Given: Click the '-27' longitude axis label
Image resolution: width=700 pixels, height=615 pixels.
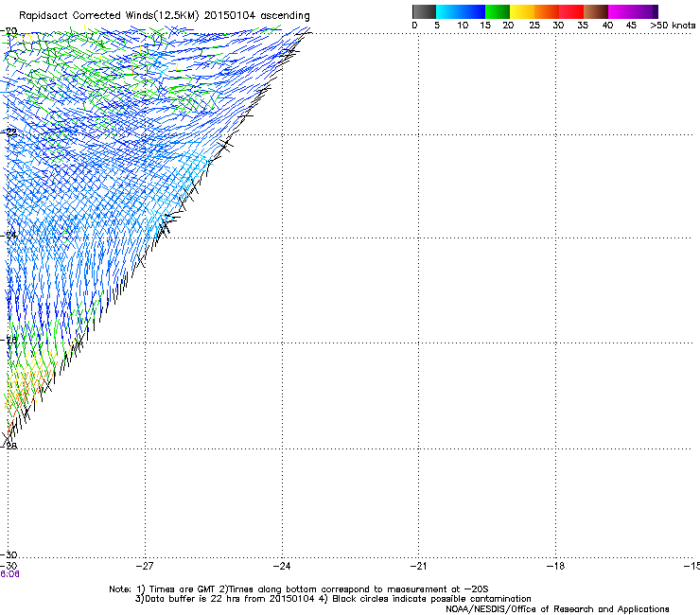Looking at the screenshot, I should pos(145,566).
